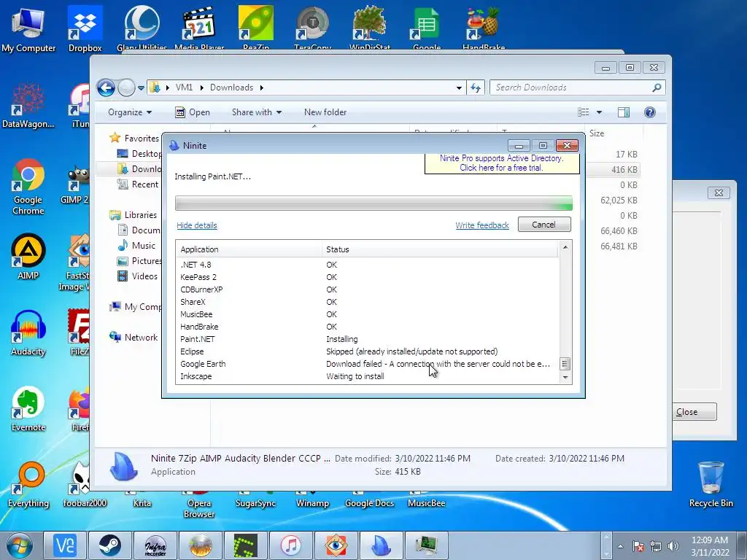Screen dimensions: 747x560
Task: Open the Everything search shortcut
Action: [28, 485]
